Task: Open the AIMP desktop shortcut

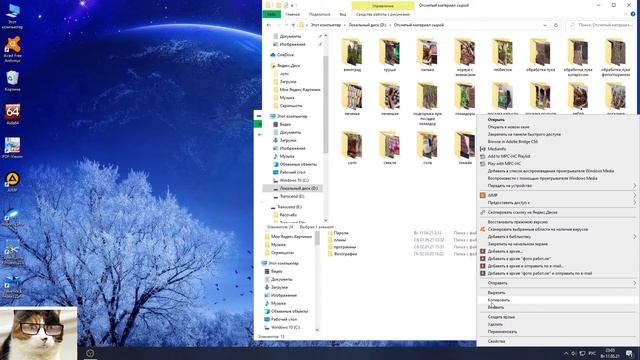Action: coord(13,182)
